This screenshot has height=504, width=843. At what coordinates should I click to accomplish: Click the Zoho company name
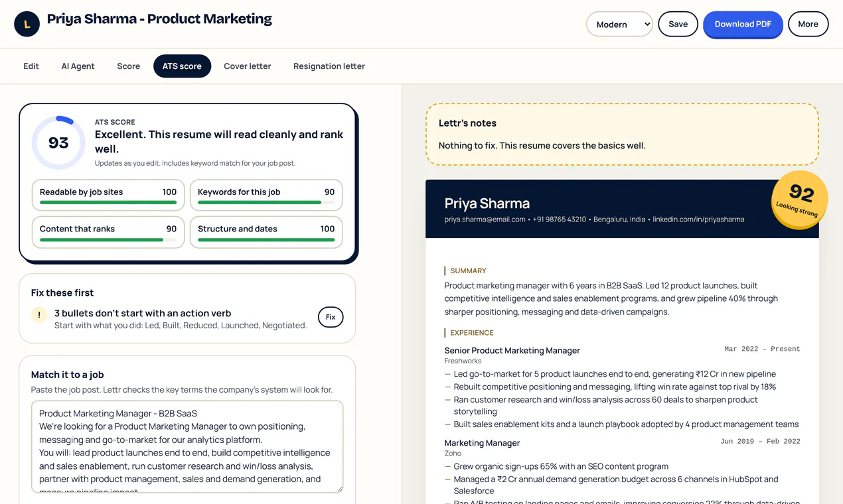click(x=453, y=454)
